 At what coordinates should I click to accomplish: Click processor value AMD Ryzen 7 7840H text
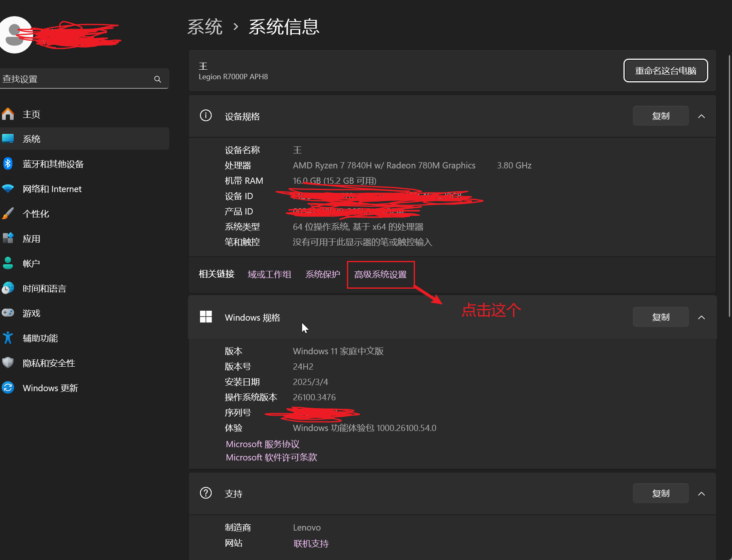(384, 166)
